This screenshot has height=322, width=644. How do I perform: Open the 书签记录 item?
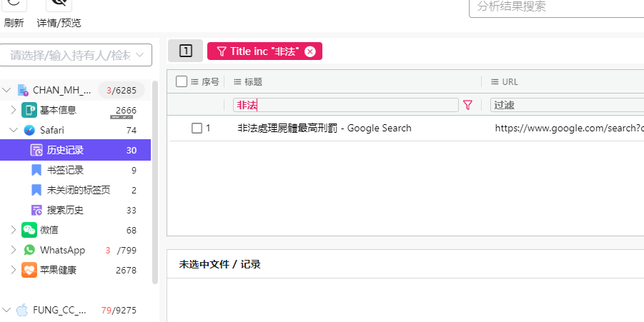click(65, 170)
